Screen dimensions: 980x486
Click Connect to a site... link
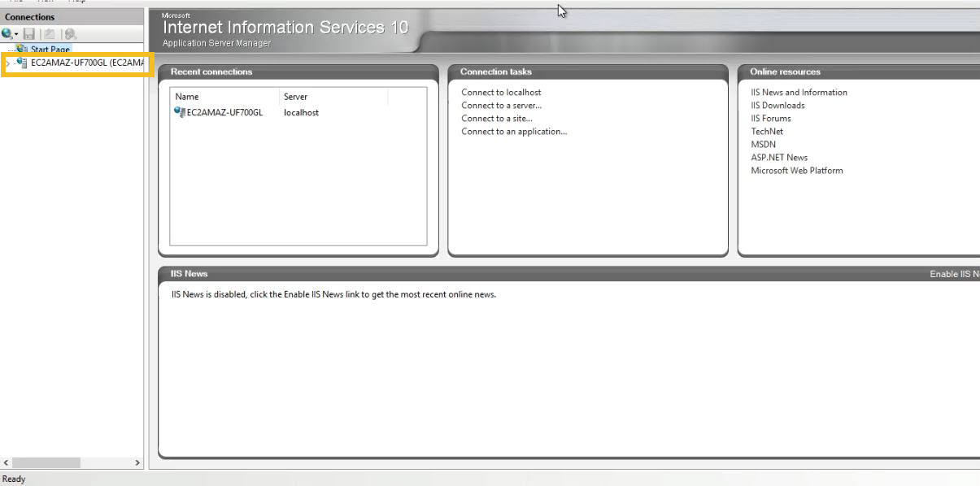tap(497, 119)
